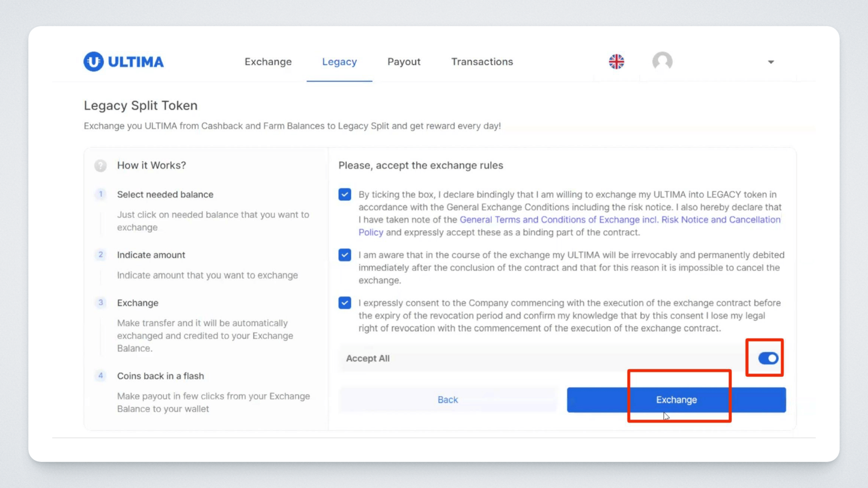
Task: Uncheck the irrevocably debited awareness checkbox
Action: [344, 255]
